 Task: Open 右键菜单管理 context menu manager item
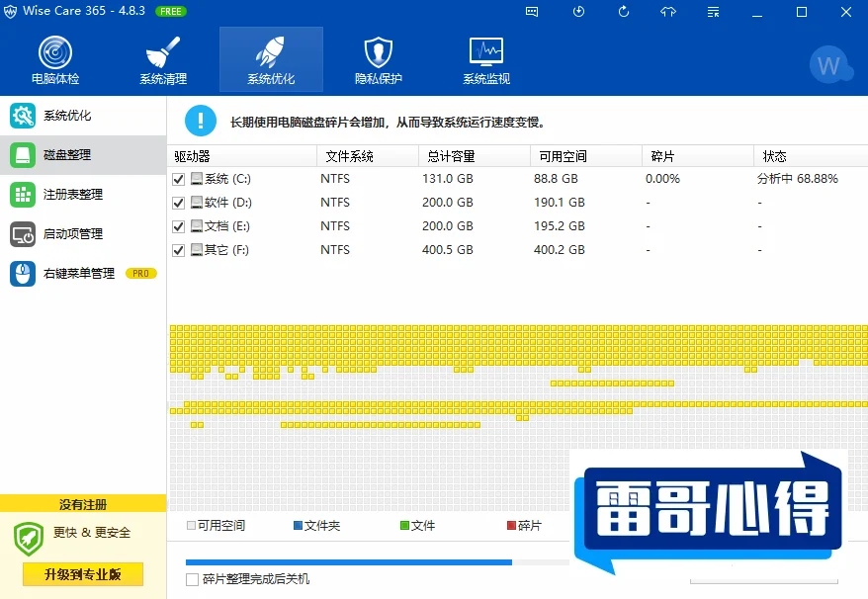click(x=83, y=274)
